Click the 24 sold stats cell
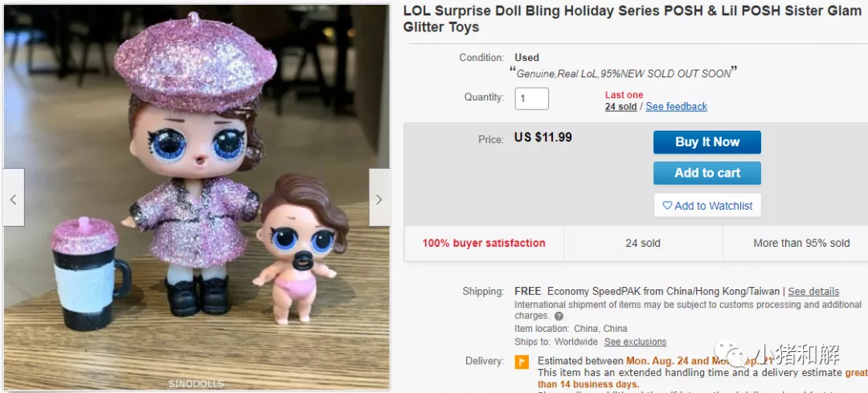 click(643, 243)
